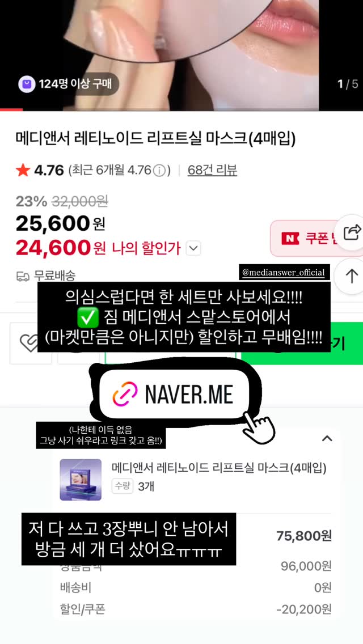The height and width of the screenshot is (644, 363).
Task: Tap the rating info circle icon
Action: [x=159, y=171]
